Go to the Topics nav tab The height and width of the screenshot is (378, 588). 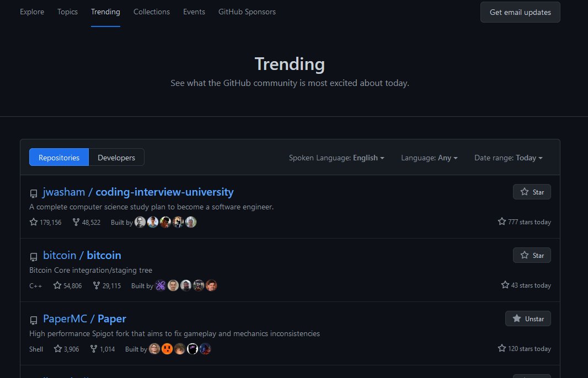point(67,12)
